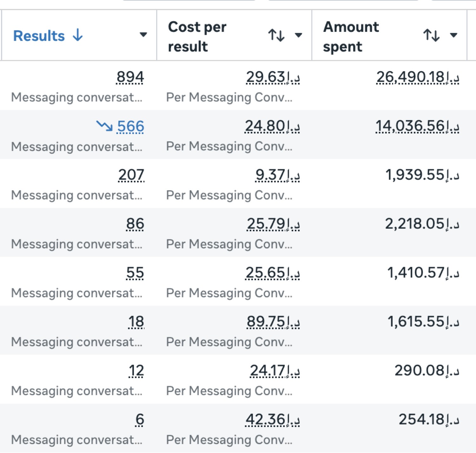Click the 12 results value
This screenshot has height=453, width=476.
click(x=136, y=371)
